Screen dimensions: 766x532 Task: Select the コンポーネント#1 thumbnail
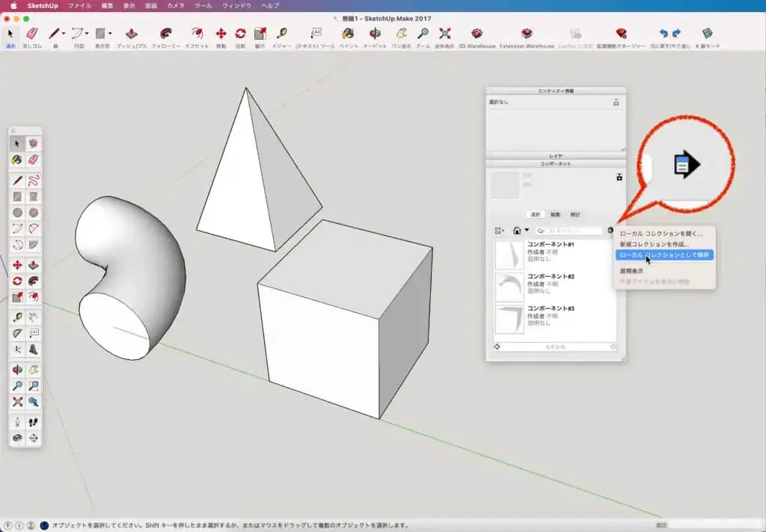pyautogui.click(x=509, y=254)
